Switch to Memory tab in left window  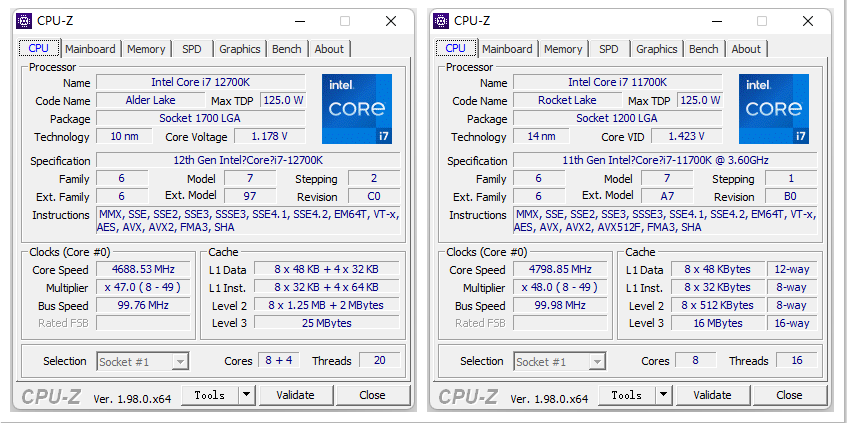pyautogui.click(x=146, y=49)
